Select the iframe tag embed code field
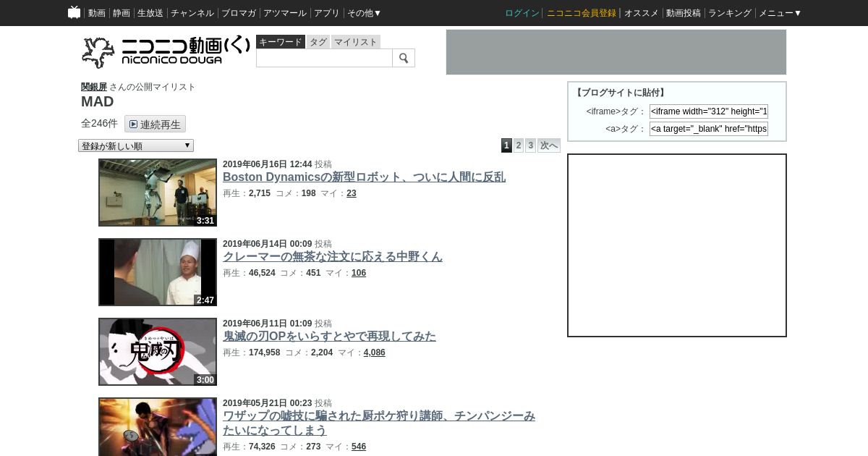868x456 pixels. coord(709,111)
